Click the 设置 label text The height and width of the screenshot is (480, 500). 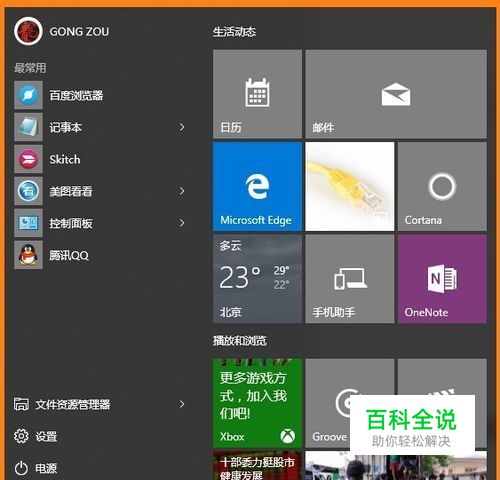click(46, 436)
